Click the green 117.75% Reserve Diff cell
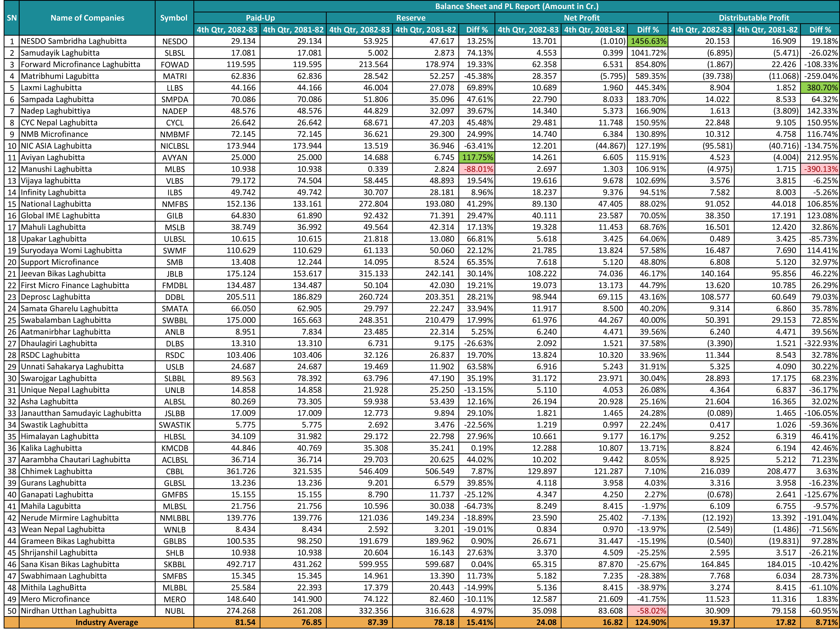Screen dimensions: 840x630 click(477, 158)
